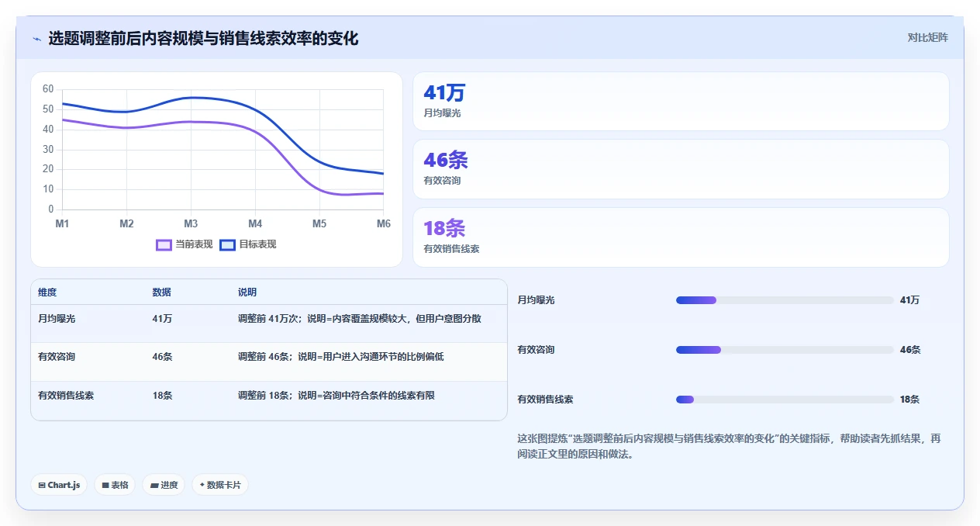Click the 当前表现 legend label
Image resolution: width=980 pixels, height=526 pixels.
click(194, 244)
